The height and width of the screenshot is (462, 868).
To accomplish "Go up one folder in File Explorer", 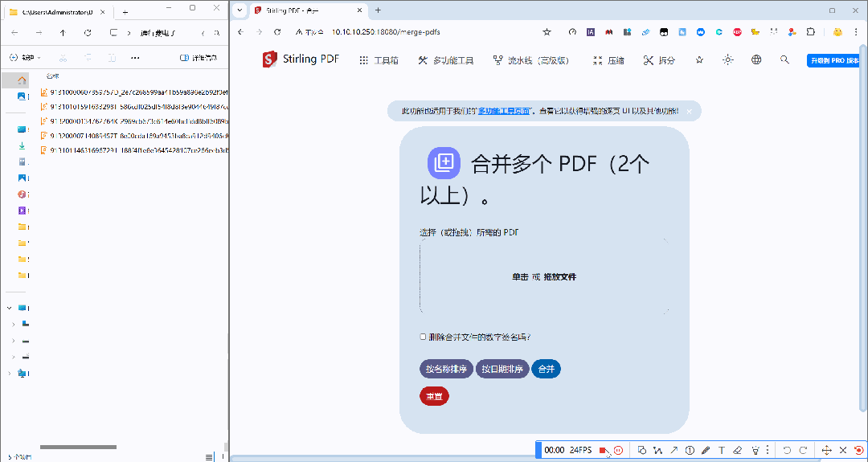I will tap(63, 33).
